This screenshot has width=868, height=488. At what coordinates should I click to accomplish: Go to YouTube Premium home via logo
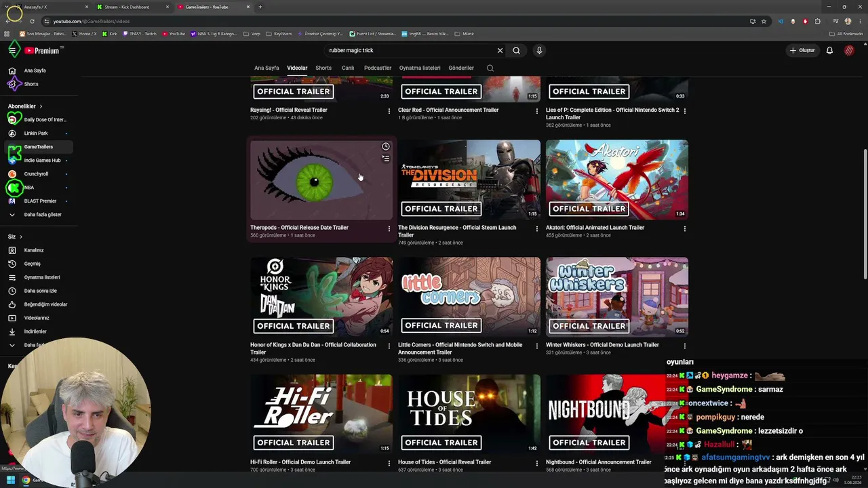click(42, 51)
